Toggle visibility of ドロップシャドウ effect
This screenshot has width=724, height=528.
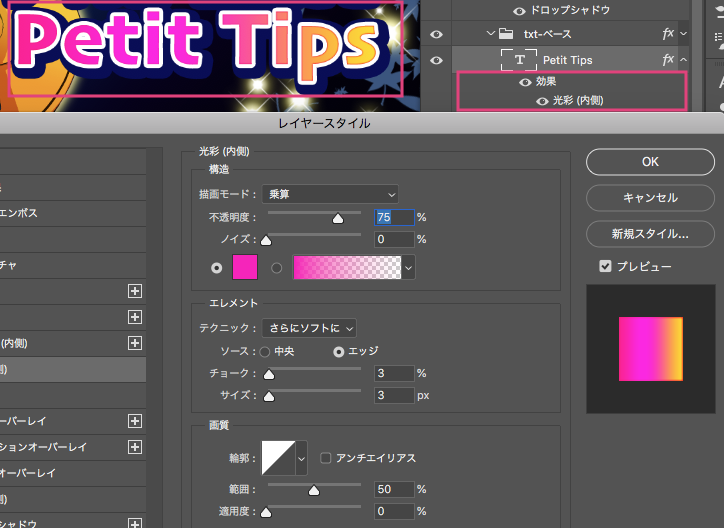point(519,11)
